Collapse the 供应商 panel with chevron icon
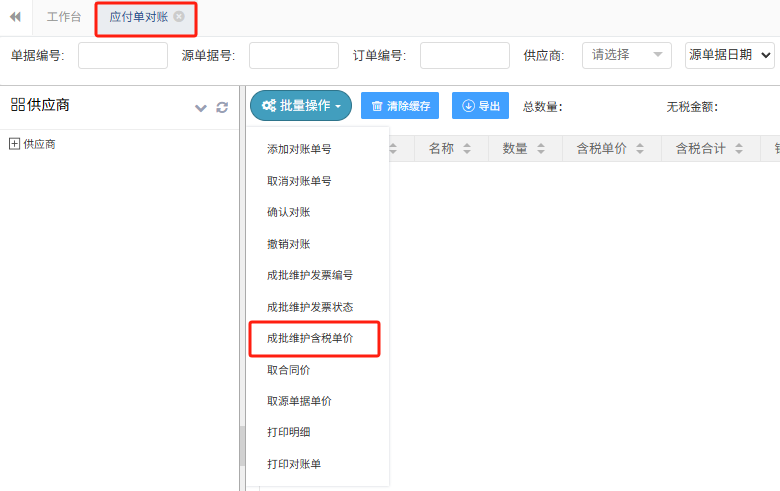Screen dimensions: 780x491 201,107
